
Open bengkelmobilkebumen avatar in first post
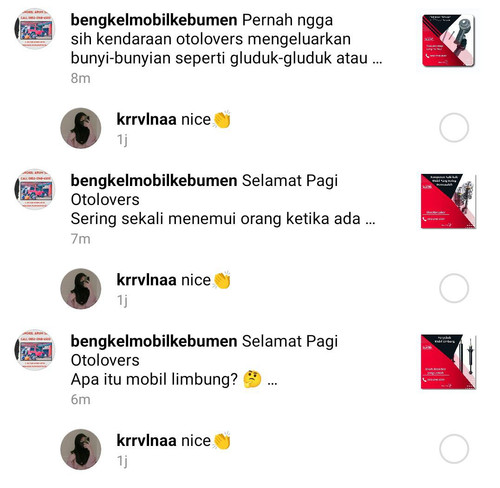point(35,29)
